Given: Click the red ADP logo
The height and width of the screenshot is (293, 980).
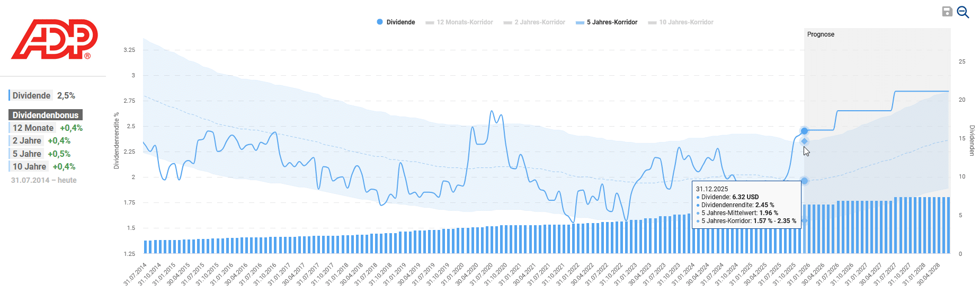Looking at the screenshot, I should tap(54, 39).
